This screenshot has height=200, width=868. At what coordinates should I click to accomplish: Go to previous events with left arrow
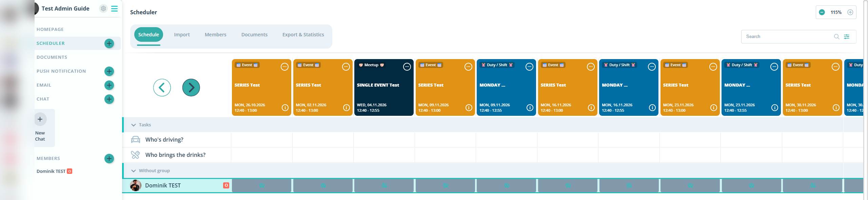click(x=162, y=88)
